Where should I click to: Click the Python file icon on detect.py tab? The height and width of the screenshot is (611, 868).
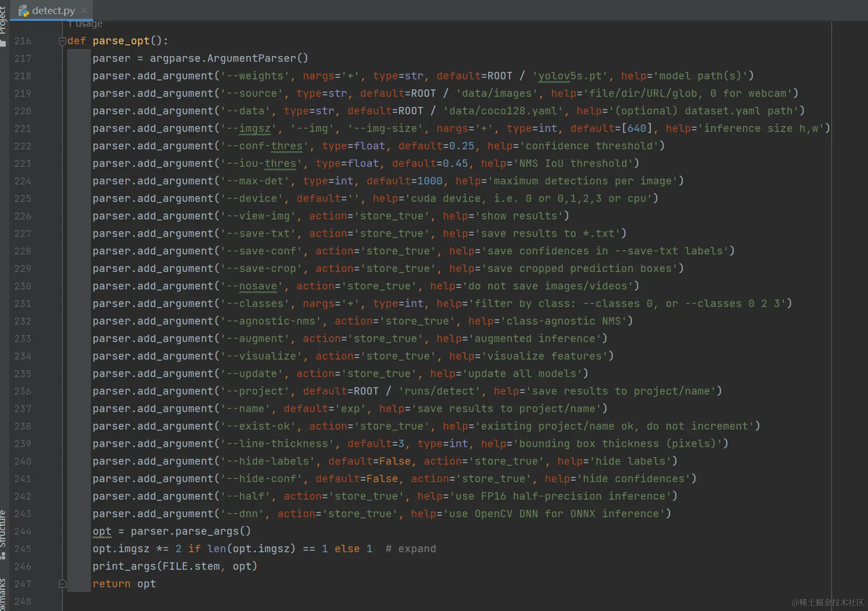[24, 10]
